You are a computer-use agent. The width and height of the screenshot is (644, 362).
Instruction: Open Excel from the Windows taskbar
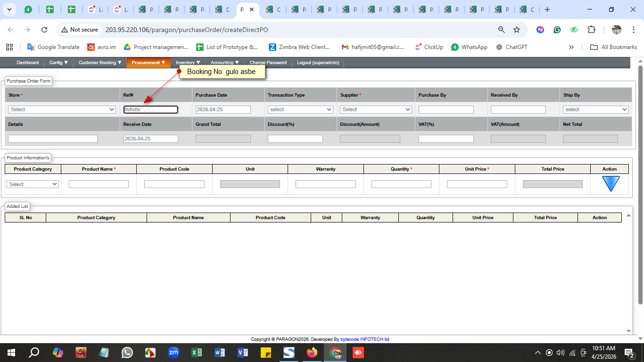(197, 353)
